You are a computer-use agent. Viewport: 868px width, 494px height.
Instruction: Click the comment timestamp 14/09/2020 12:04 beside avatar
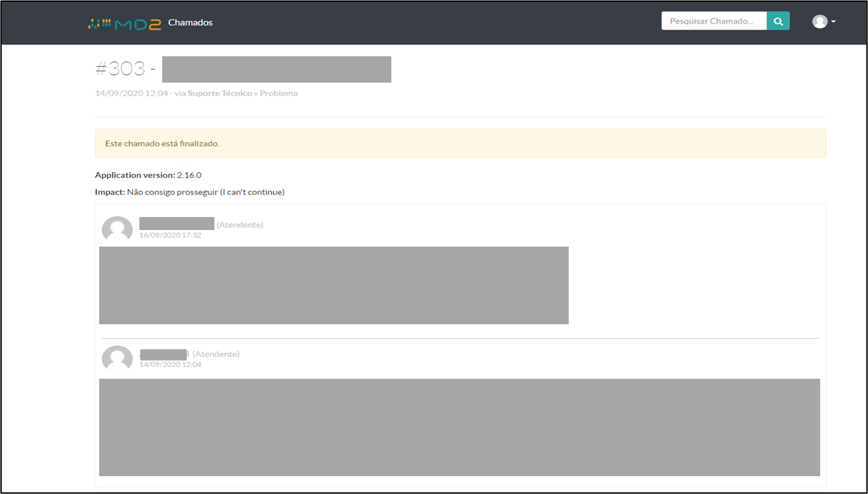point(170,364)
